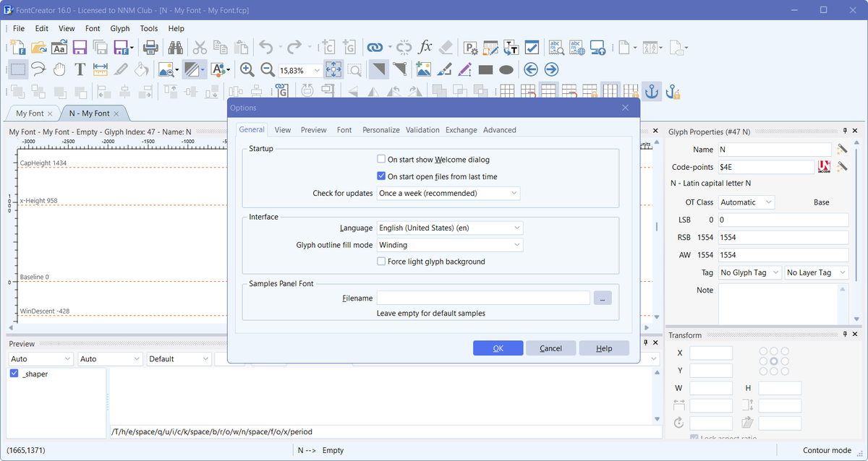Tick Force light glyph background checkbox
Screen dimensions: 868x461
[x=381, y=262]
